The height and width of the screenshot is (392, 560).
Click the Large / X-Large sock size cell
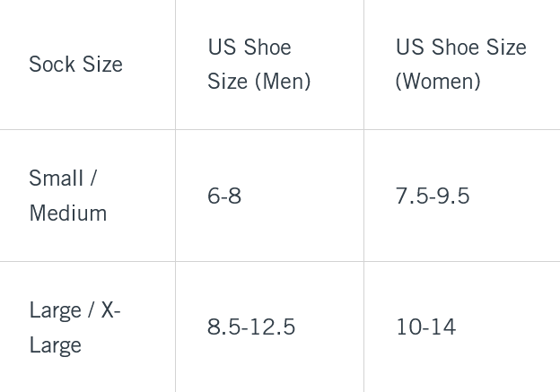(x=74, y=327)
